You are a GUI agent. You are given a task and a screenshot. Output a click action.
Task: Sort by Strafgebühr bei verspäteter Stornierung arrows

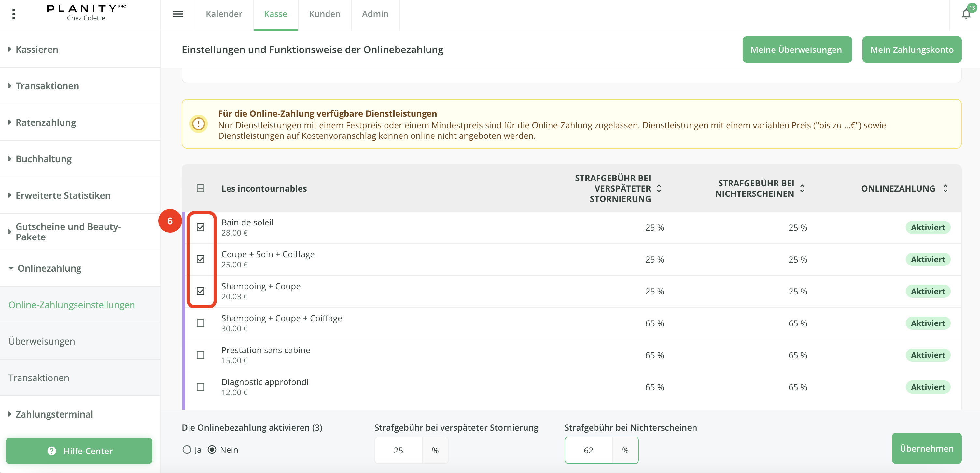pyautogui.click(x=659, y=188)
